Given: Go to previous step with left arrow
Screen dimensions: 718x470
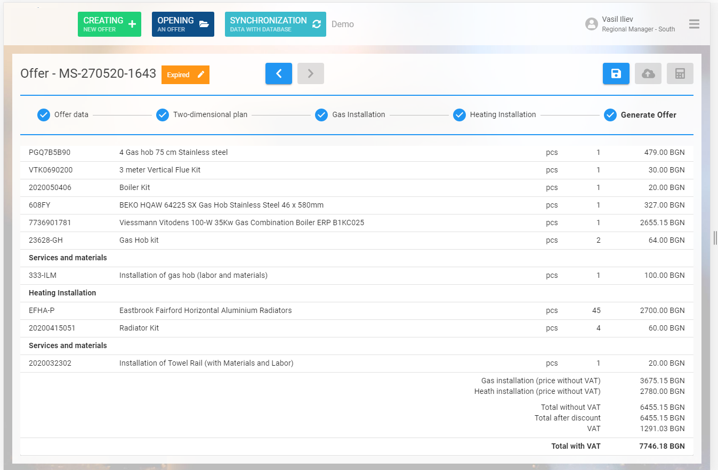Looking at the screenshot, I should [278, 73].
